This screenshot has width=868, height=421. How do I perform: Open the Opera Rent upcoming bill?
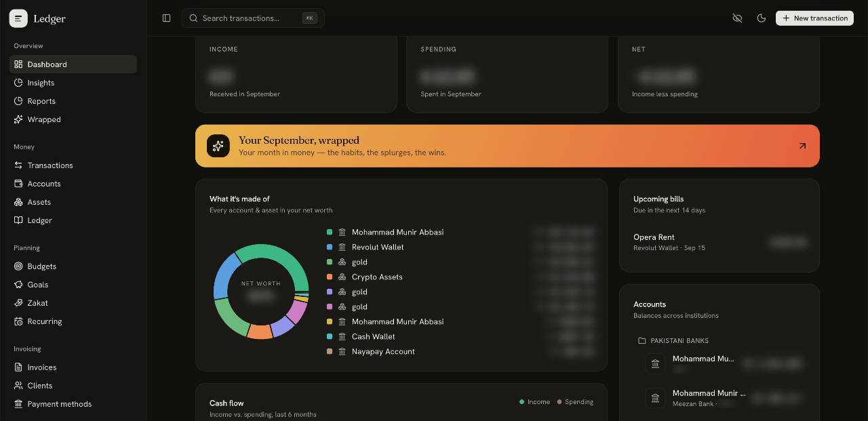pyautogui.click(x=719, y=243)
